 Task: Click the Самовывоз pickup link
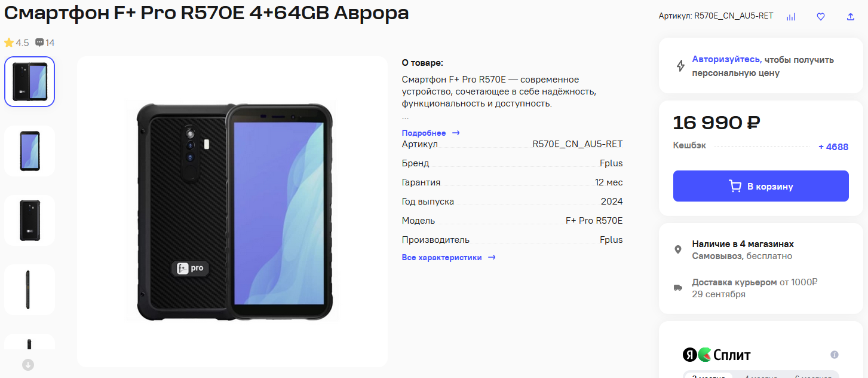[x=717, y=256]
